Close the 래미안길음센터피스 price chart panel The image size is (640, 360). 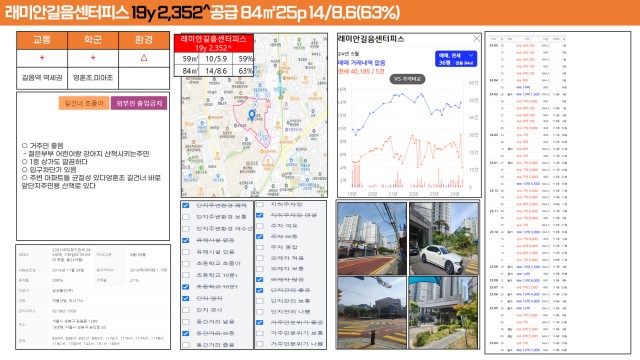pyautogui.click(x=476, y=39)
